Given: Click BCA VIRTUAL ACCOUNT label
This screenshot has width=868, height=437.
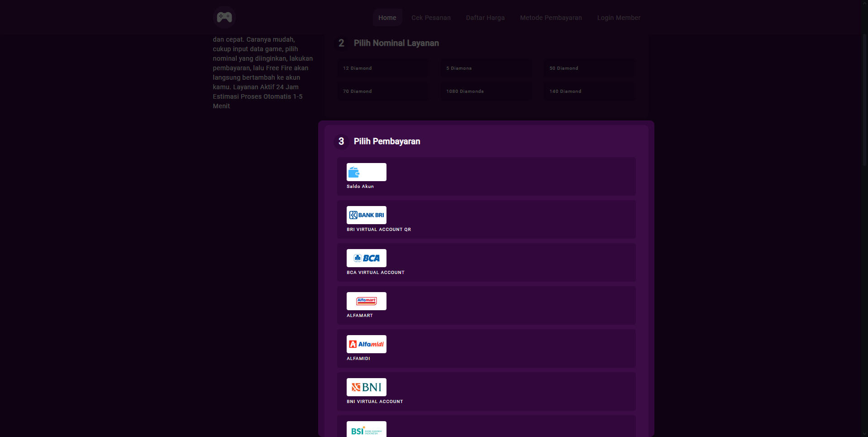Looking at the screenshot, I should click(x=376, y=273).
